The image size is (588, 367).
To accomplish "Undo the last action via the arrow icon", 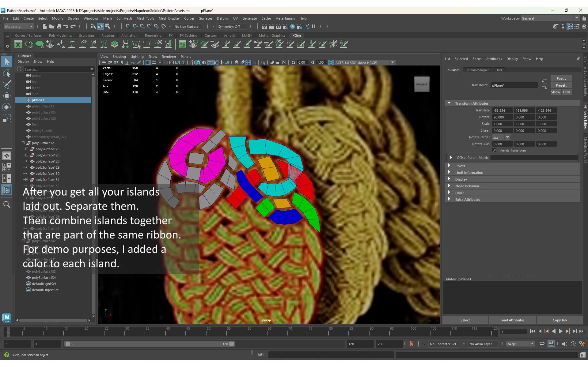I will point(66,27).
